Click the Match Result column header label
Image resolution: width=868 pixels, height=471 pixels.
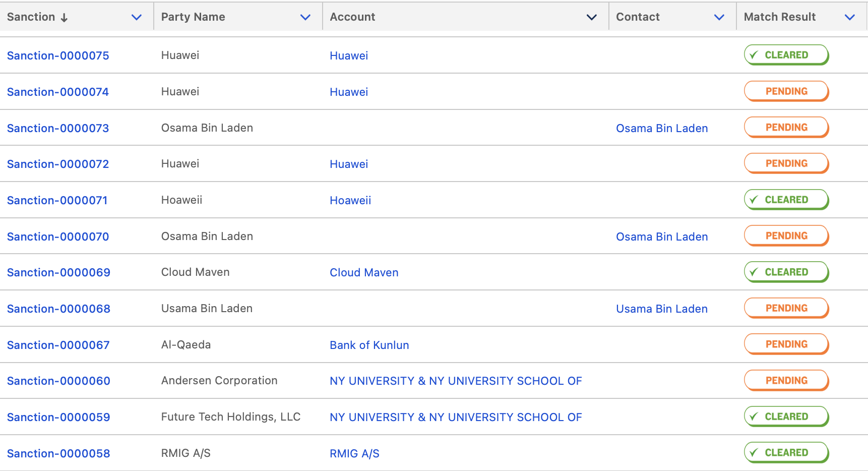(x=780, y=17)
